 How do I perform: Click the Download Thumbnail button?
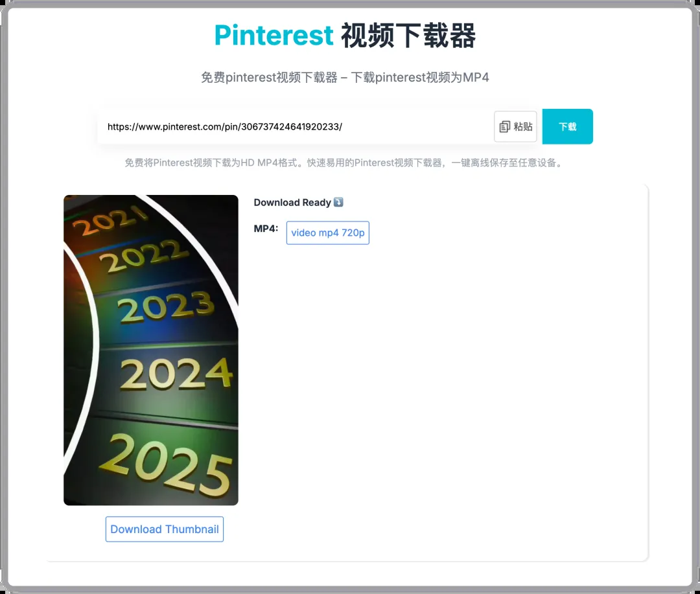[x=164, y=529]
